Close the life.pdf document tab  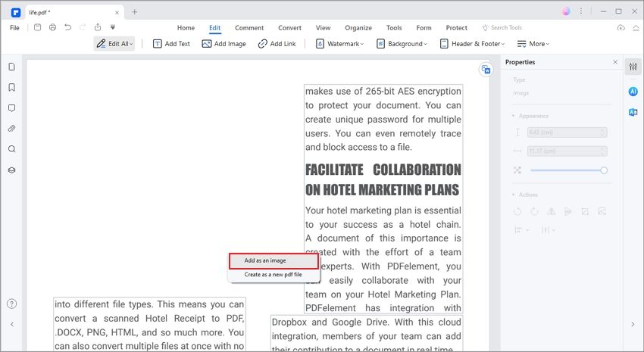pyautogui.click(x=117, y=12)
